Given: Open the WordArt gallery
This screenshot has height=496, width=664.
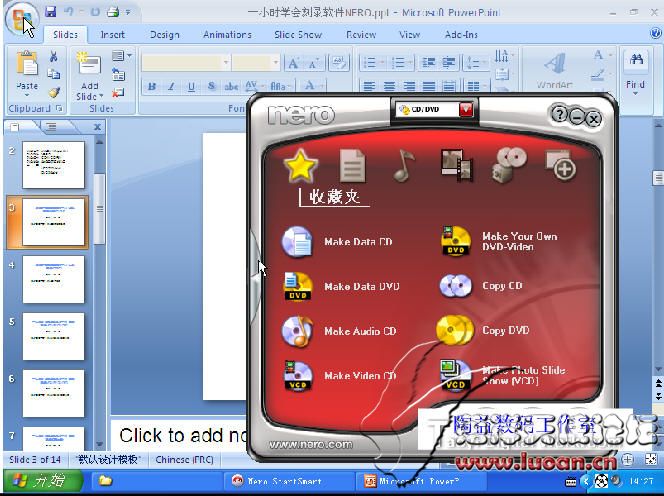Looking at the screenshot, I should pos(554,70).
